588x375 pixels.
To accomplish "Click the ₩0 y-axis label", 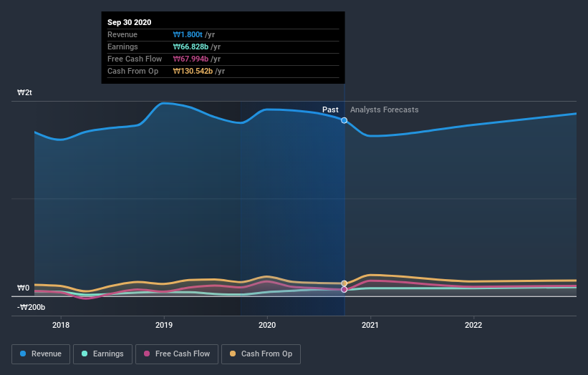I will click(23, 288).
